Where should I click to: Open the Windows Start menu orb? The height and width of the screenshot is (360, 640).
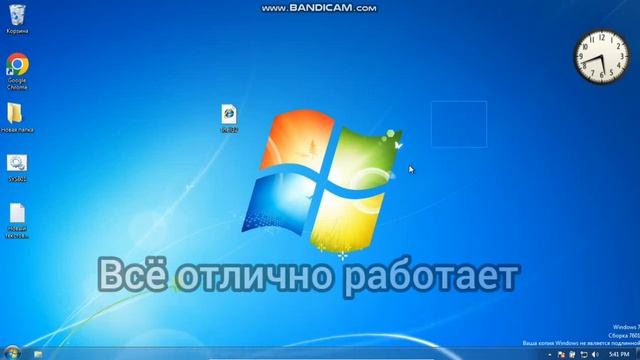[12, 353]
